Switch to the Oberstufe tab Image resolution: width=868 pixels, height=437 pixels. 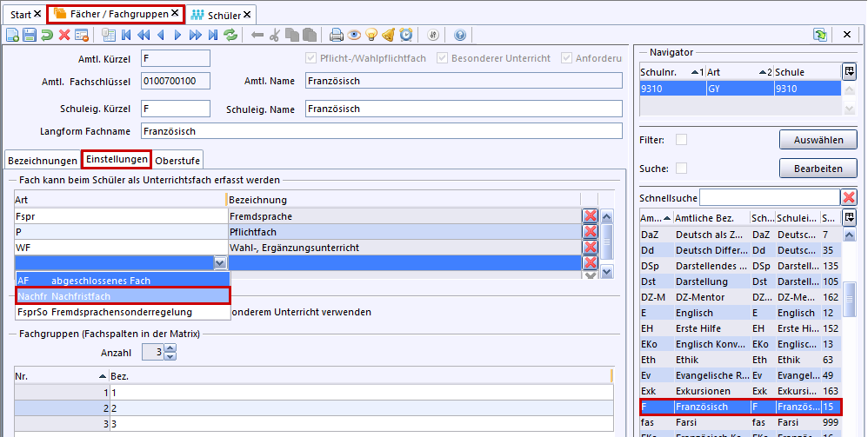pos(177,160)
